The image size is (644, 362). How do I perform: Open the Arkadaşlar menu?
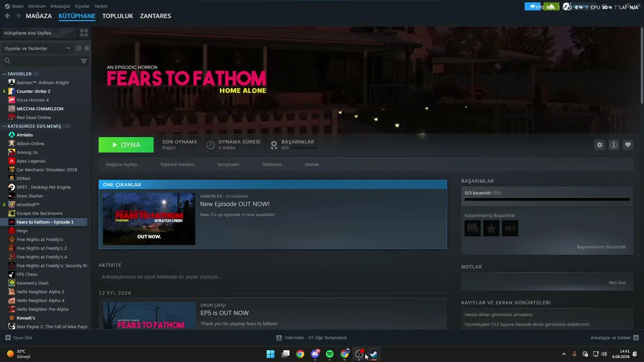coord(60,7)
